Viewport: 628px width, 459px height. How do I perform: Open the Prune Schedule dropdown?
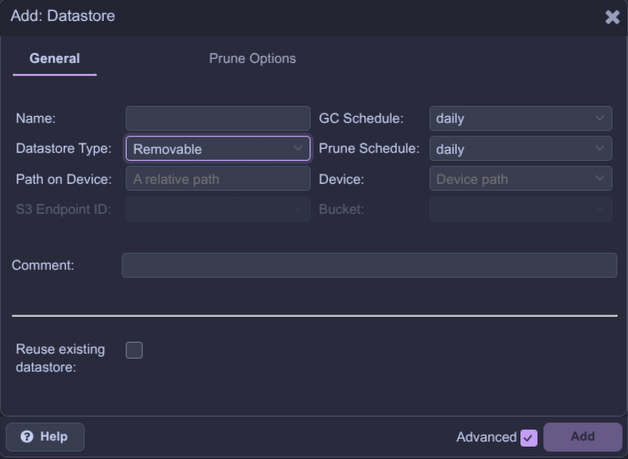[599, 149]
